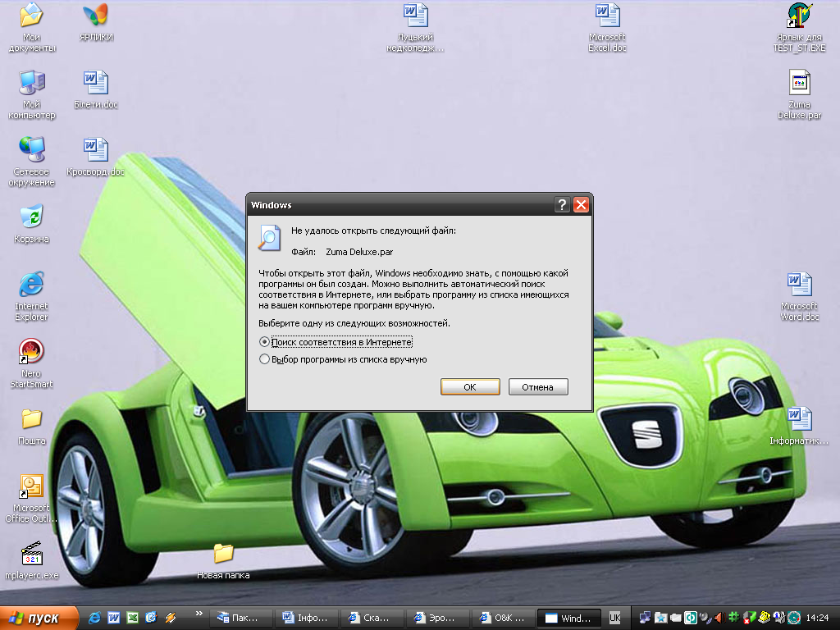The image size is (840, 630).
Task: Switch to the 'Ска...' taskbar window
Action: point(372,618)
